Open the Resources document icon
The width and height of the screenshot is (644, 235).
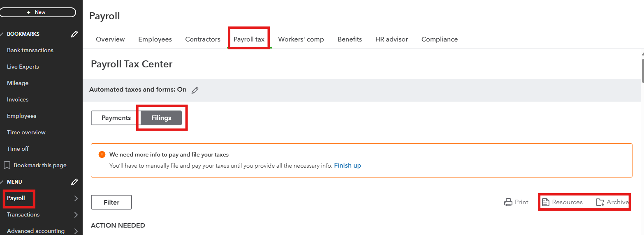[x=545, y=202]
